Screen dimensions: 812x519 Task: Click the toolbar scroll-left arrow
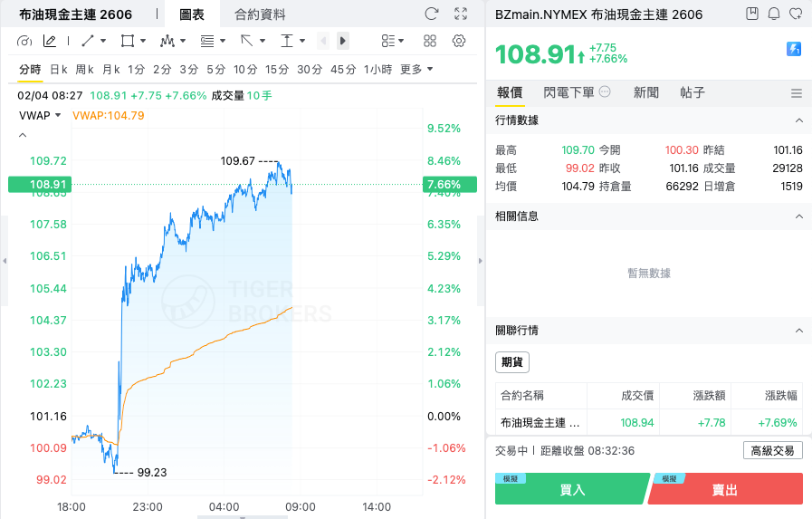click(323, 41)
